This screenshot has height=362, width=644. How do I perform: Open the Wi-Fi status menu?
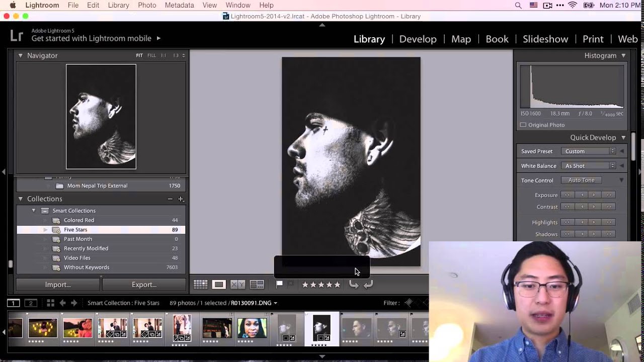coord(573,5)
